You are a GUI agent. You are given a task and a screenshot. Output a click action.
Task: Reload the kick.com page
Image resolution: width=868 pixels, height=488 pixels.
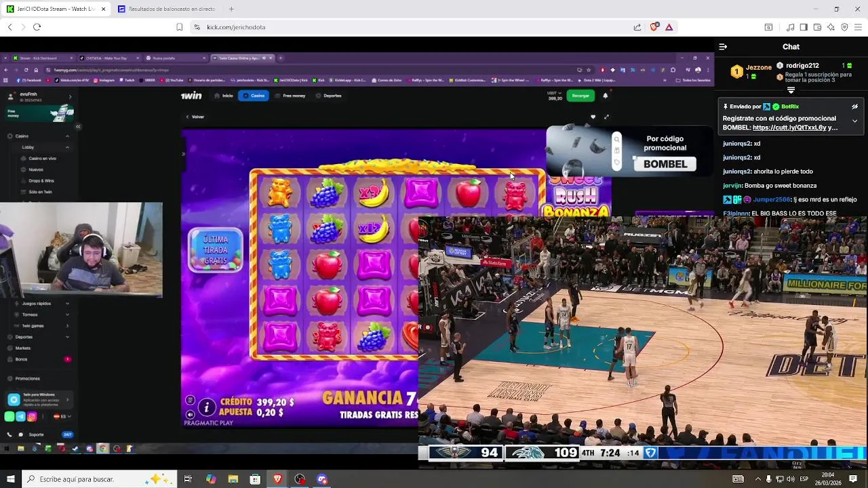(37, 27)
